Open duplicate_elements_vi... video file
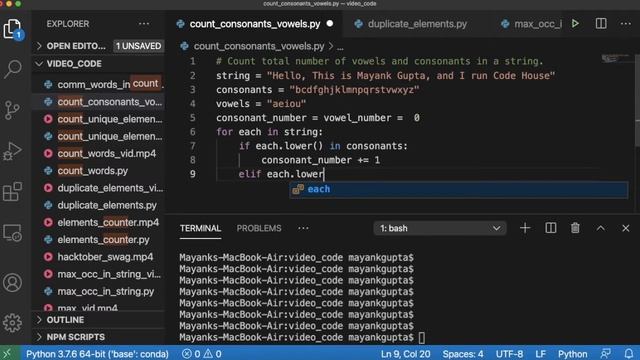Screen dimensions: 640x360 pos(99,188)
